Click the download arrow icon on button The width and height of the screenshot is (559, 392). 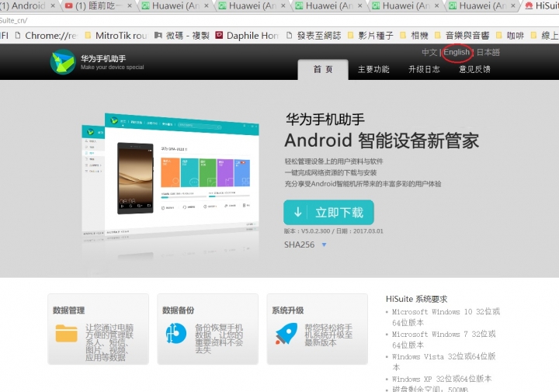297,213
